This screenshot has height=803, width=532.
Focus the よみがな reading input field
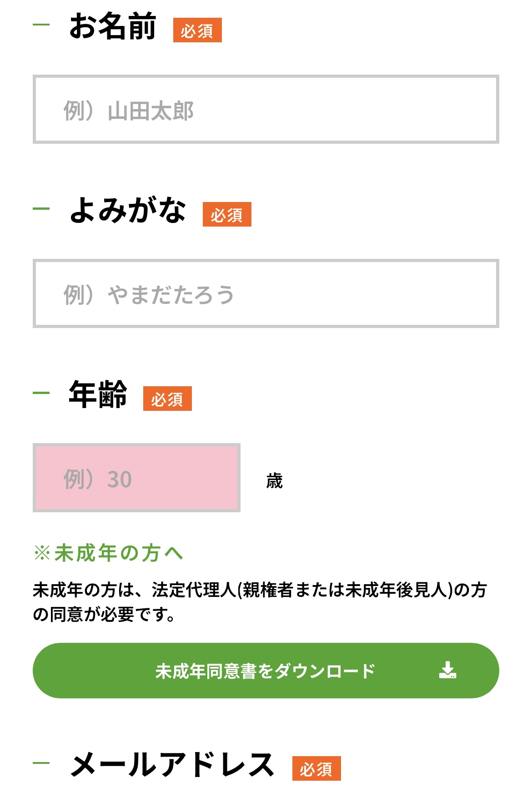[266, 294]
